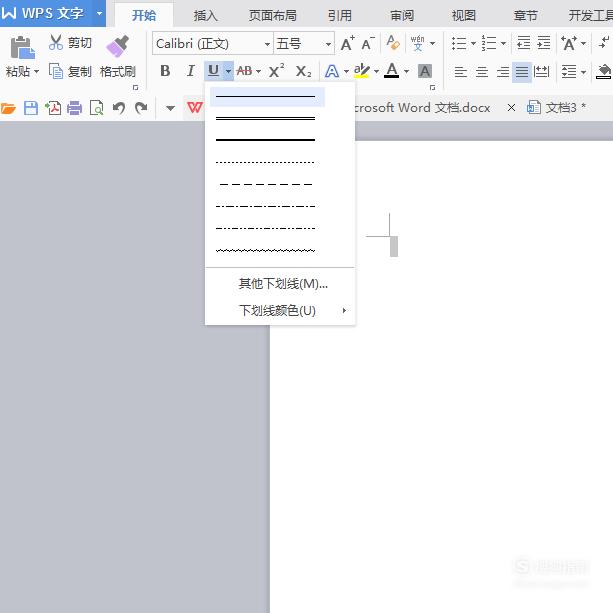Select the single solid underline style
This screenshot has width=613, height=613.
coord(267,97)
